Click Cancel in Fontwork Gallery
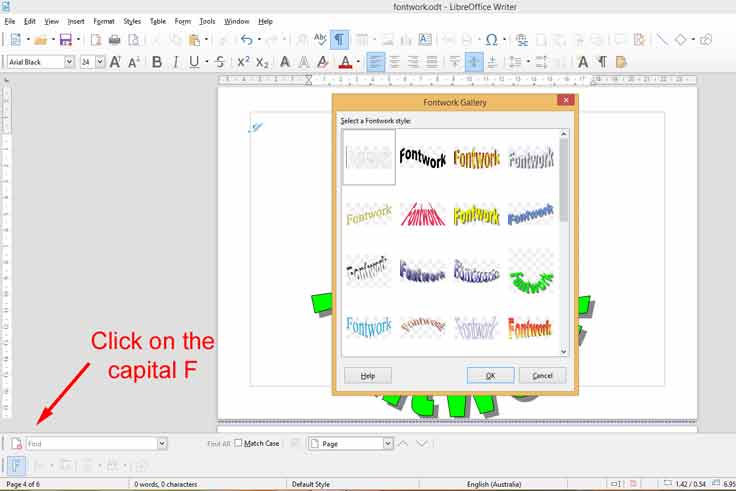The height and width of the screenshot is (491, 736). point(543,376)
